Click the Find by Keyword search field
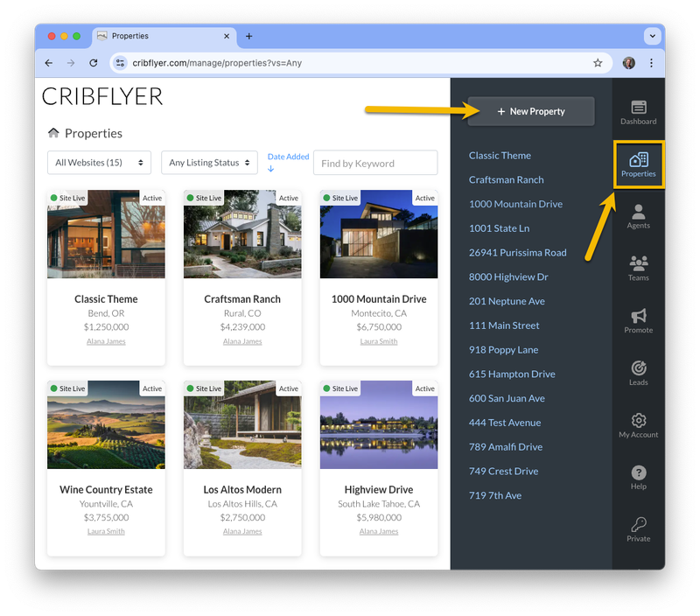 [x=375, y=163]
